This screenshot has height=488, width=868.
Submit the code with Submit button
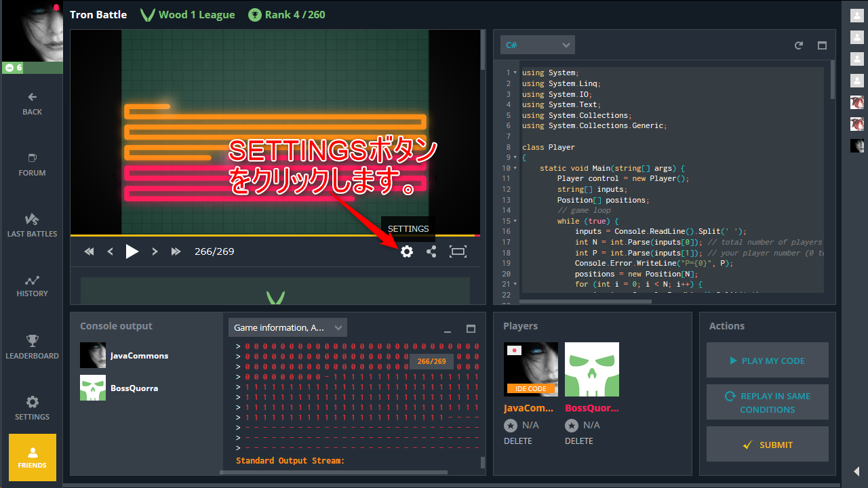tap(767, 445)
